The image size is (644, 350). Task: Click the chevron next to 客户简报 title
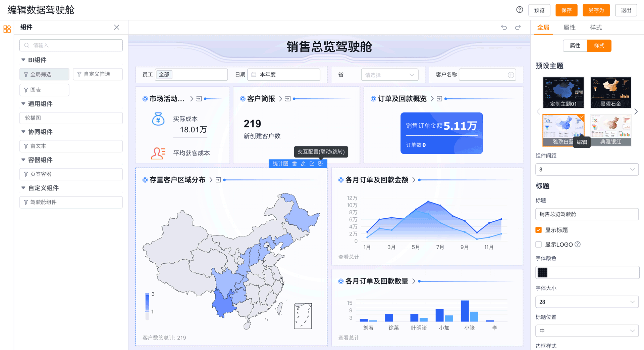pyautogui.click(x=280, y=99)
